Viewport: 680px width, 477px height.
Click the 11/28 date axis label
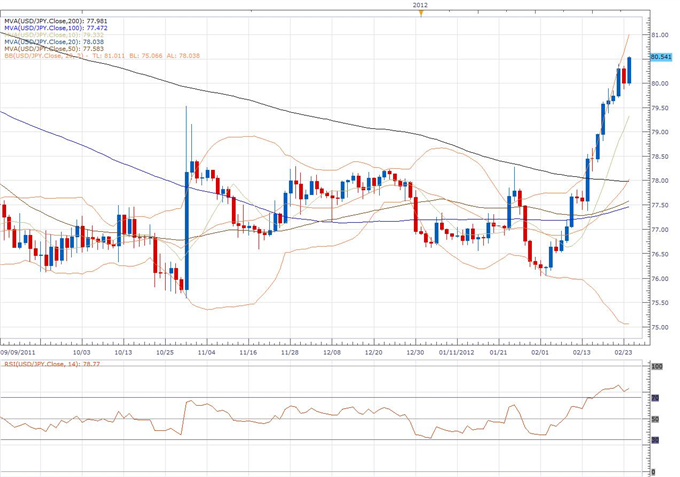pos(290,352)
